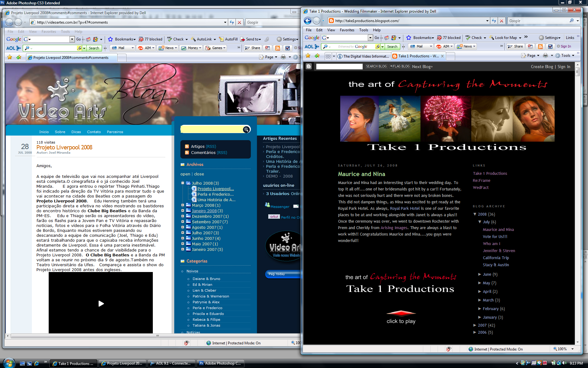The image size is (588, 368).
Task: Click the Royal Park Hotel link in the post
Action: click(x=405, y=209)
